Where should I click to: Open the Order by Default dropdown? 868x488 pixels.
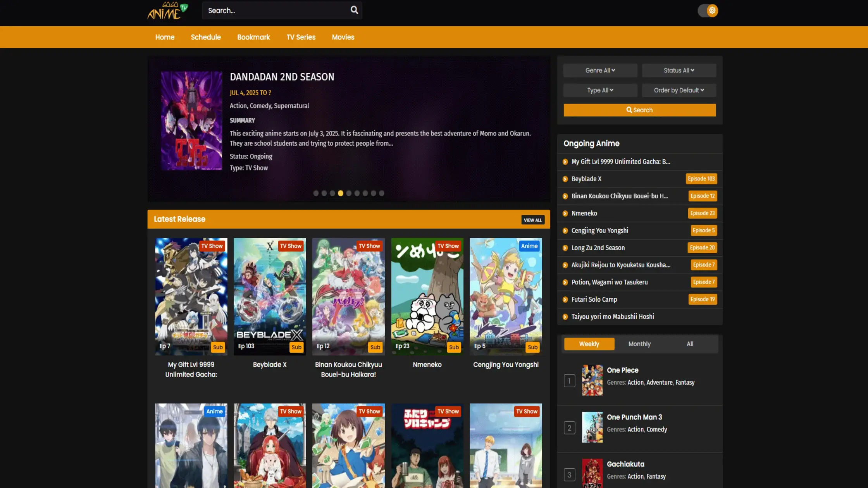click(x=679, y=90)
